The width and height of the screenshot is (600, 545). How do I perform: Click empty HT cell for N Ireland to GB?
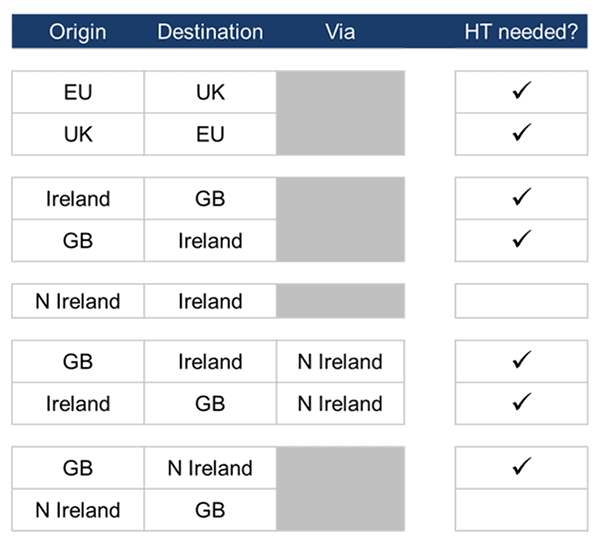(x=520, y=509)
